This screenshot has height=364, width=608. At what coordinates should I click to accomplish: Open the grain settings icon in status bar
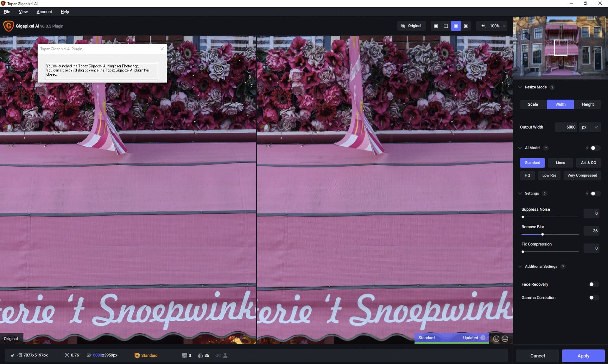click(185, 355)
